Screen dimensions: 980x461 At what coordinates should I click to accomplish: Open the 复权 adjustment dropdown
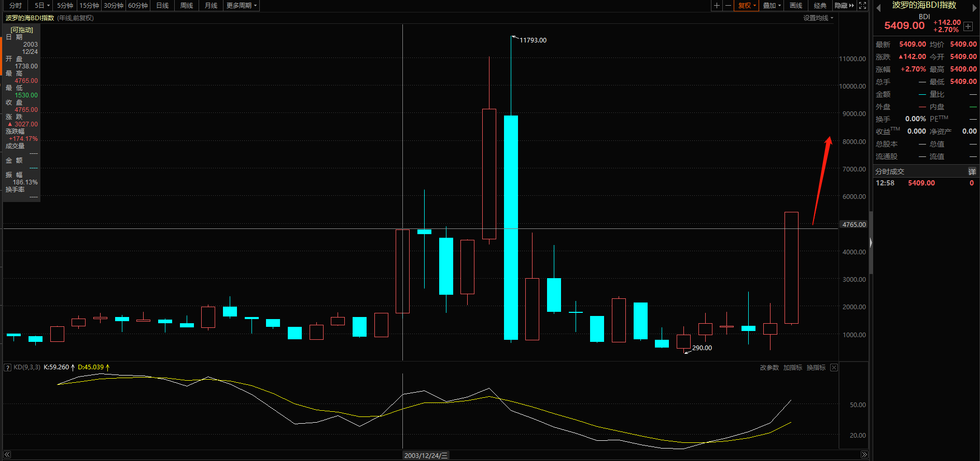point(747,6)
